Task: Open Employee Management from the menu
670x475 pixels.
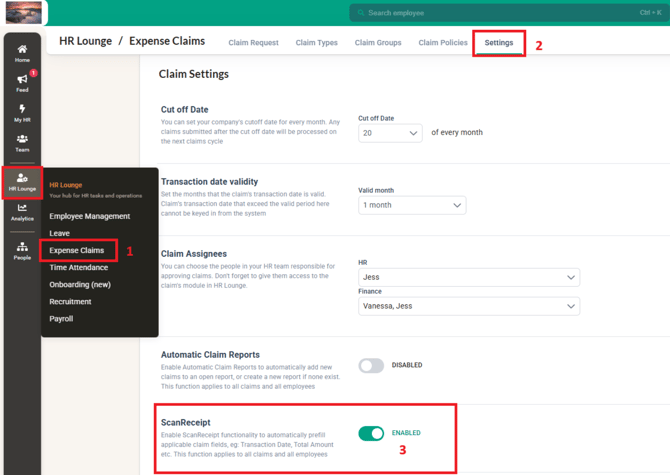Action: (x=90, y=216)
